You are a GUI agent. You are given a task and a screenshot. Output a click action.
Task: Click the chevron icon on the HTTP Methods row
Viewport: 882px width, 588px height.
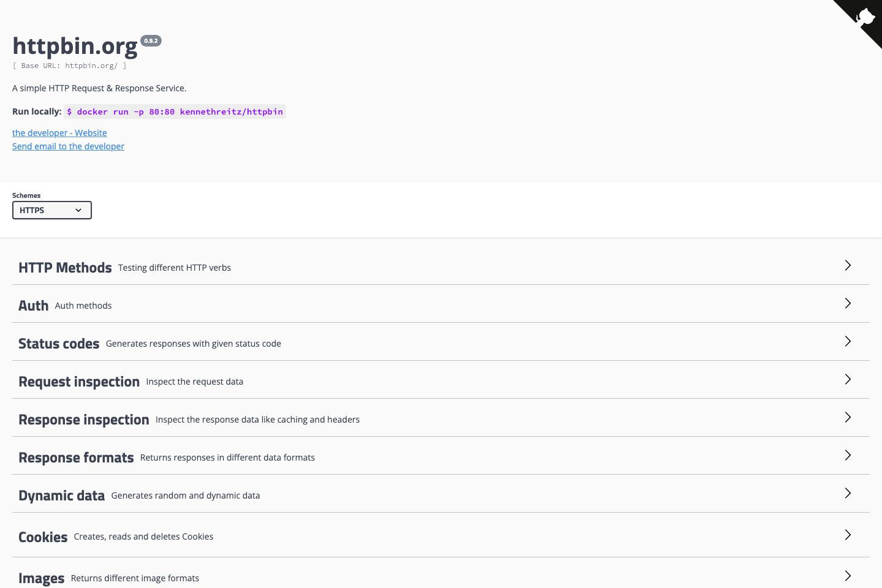point(848,265)
